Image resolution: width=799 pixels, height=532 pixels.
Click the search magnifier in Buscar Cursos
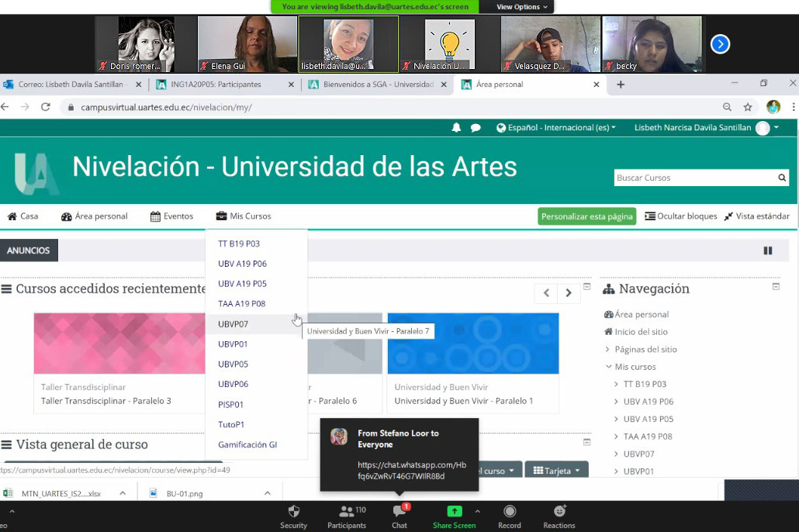point(782,178)
